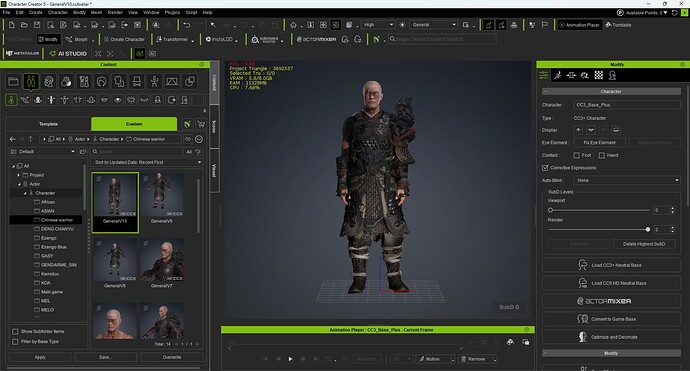This screenshot has height=371, width=690.
Task: Collapse the Character tree folder
Action: 25,193
